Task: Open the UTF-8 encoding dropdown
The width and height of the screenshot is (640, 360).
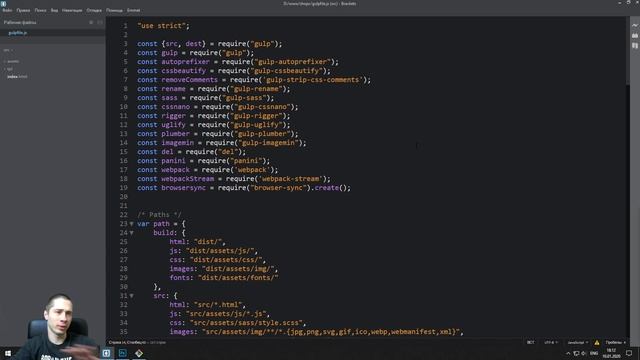Action: 551,342
